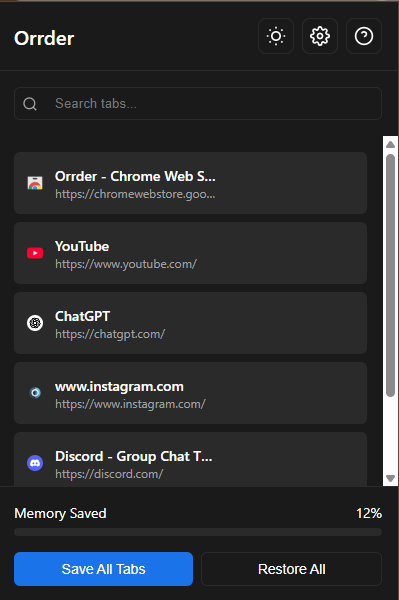Image resolution: width=399 pixels, height=600 pixels.
Task: Select the YouTube tab title
Action: tap(82, 246)
